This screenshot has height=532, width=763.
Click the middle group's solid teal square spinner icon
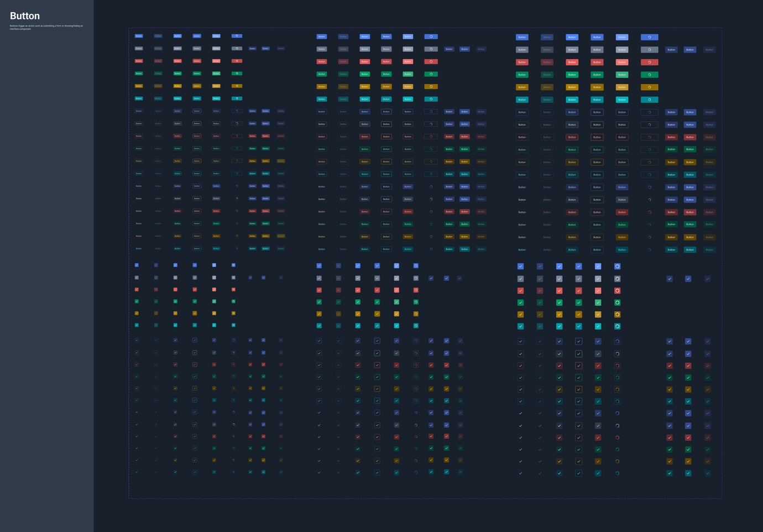[416, 326]
